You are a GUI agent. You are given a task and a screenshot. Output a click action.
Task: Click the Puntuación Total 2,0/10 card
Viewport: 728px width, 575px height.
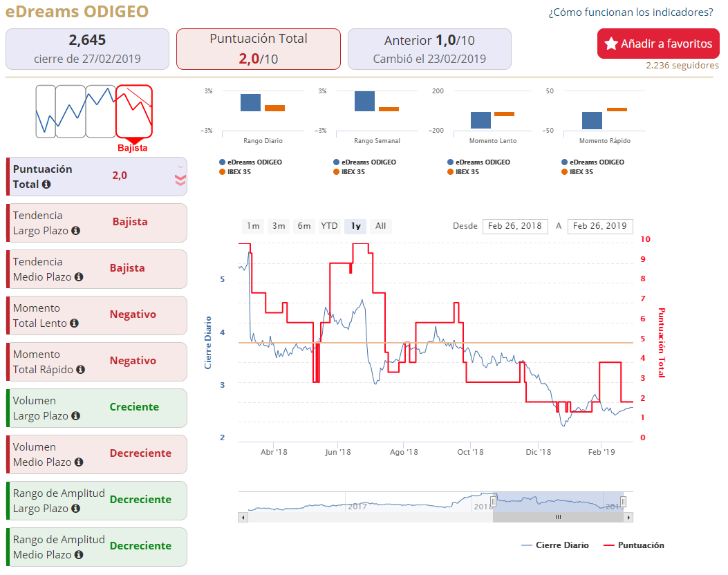tap(259, 49)
